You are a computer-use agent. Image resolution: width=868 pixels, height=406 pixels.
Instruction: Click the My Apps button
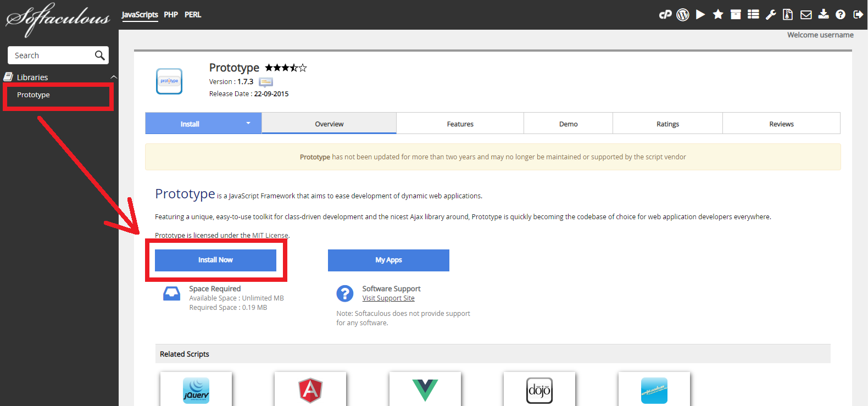point(388,260)
